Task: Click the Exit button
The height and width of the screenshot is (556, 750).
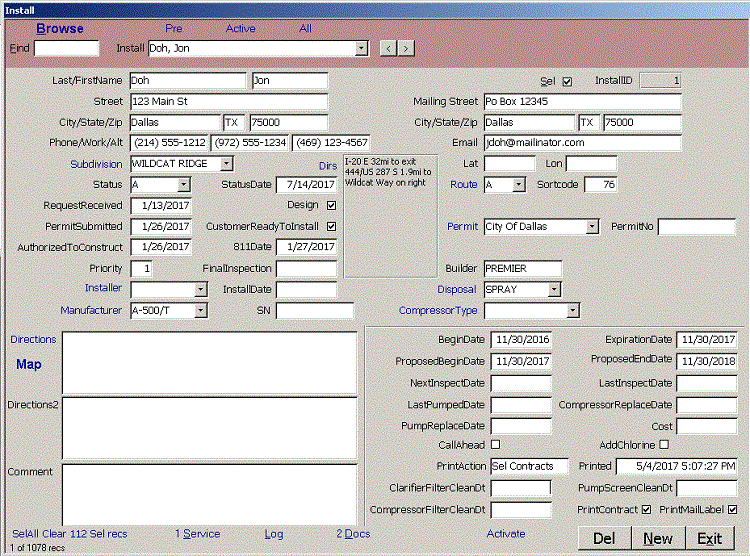Action: point(709,538)
